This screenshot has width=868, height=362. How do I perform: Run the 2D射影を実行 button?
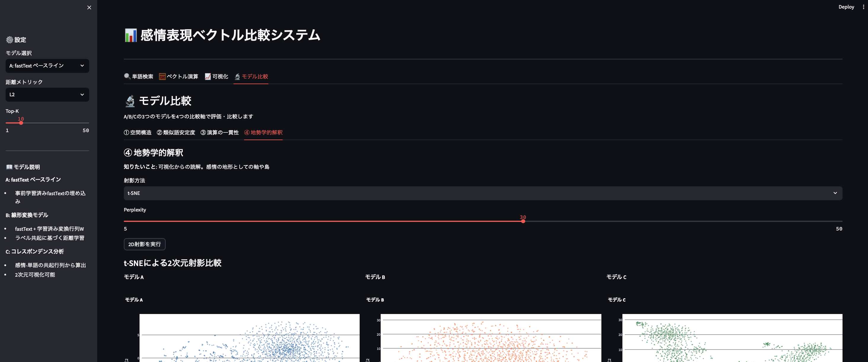tap(144, 244)
